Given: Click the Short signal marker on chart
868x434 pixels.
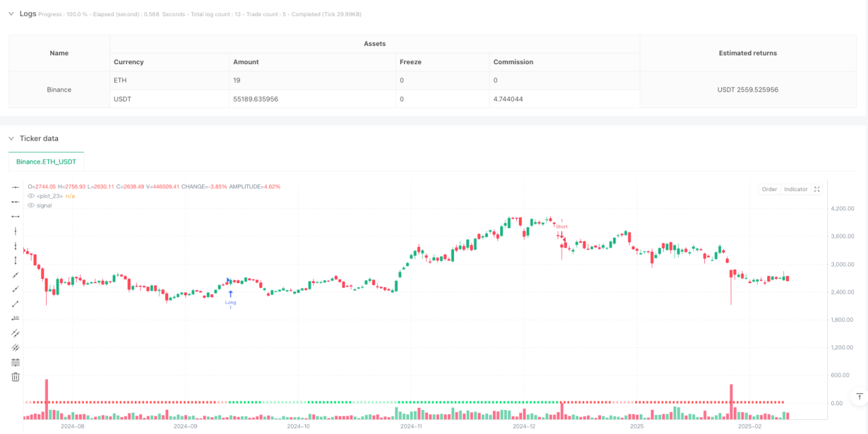Looking at the screenshot, I should [562, 227].
